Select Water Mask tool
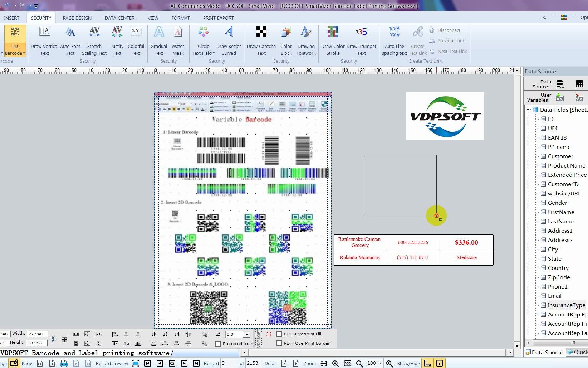 coord(178,41)
